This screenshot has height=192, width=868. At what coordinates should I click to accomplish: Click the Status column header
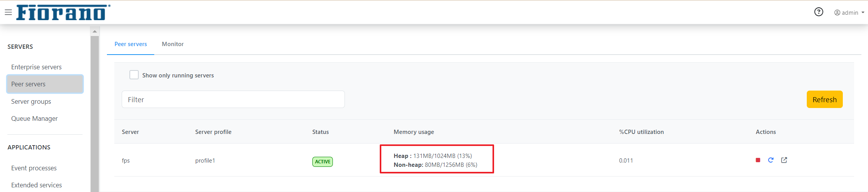pyautogui.click(x=320, y=132)
